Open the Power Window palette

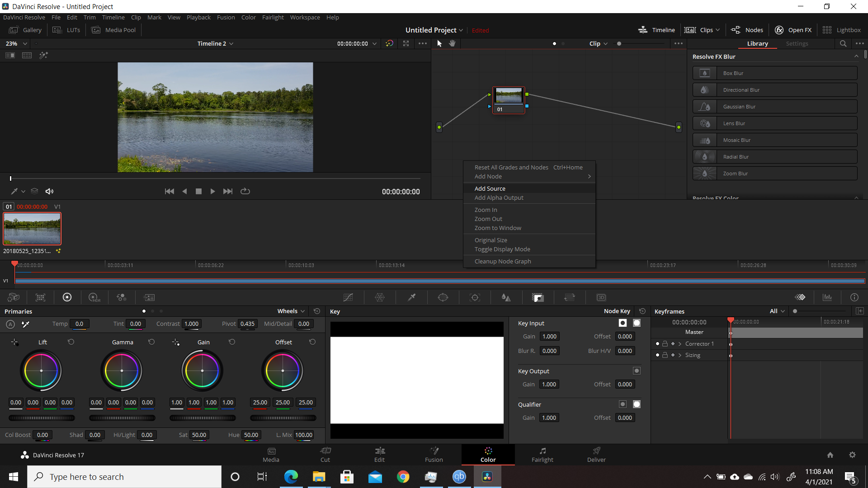(443, 297)
